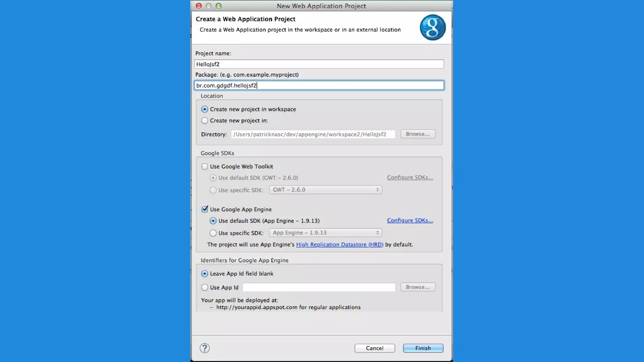Click the Project name text field

click(319, 64)
